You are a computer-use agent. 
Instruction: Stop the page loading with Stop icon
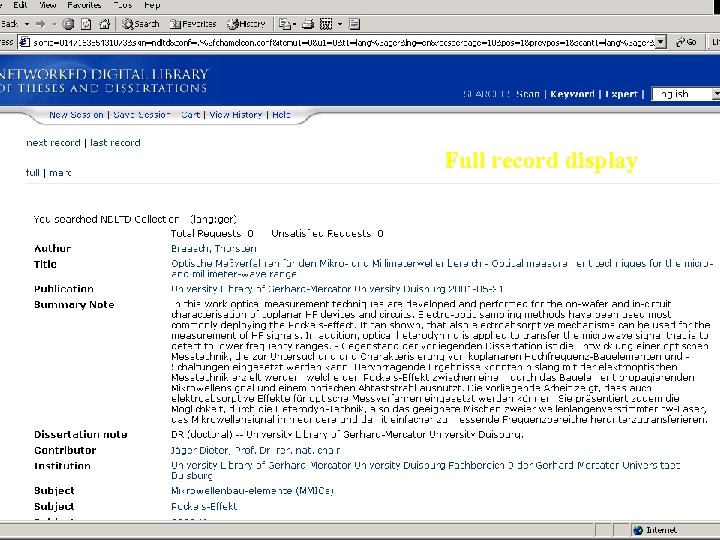(x=68, y=24)
